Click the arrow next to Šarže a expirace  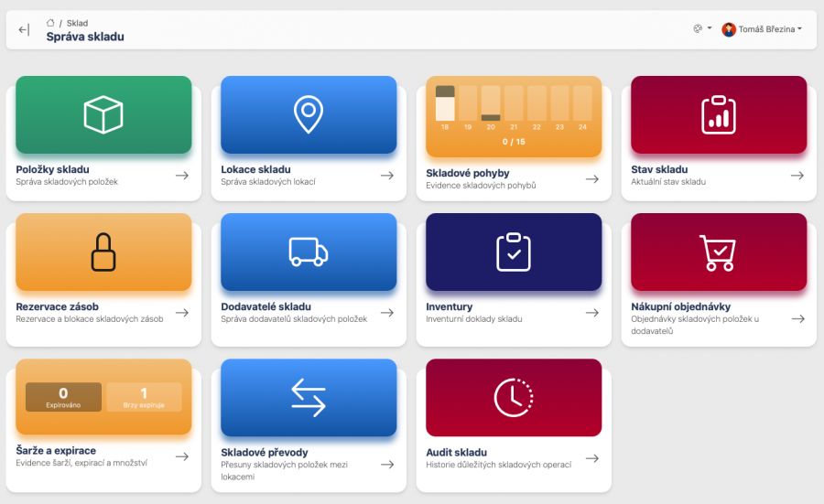(x=182, y=456)
